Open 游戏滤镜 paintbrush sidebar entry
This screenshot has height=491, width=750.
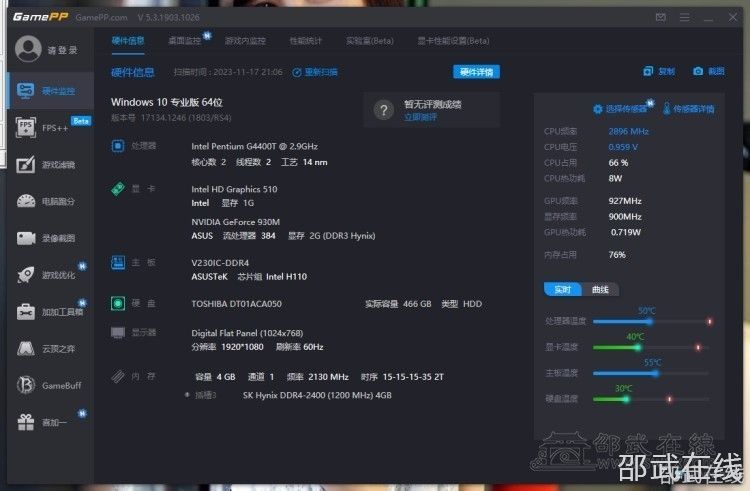51,164
